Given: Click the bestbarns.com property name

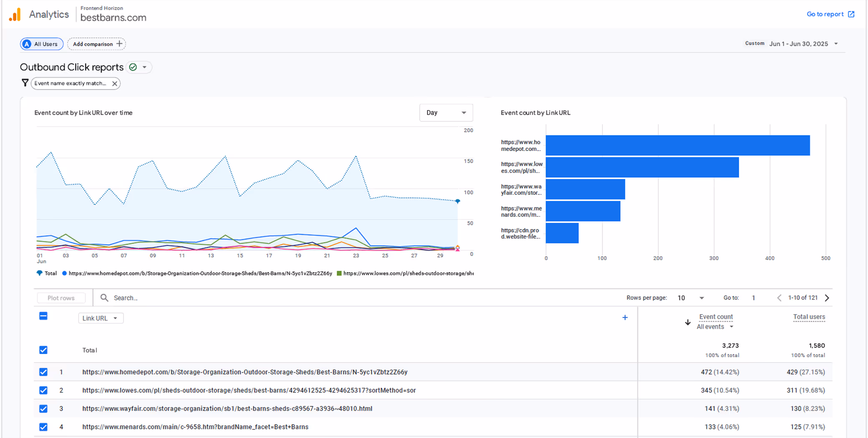Looking at the screenshot, I should coord(114,18).
